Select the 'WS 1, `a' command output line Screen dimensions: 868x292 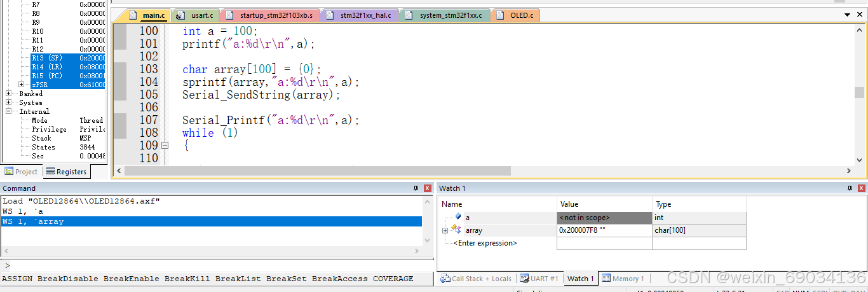coord(212,211)
